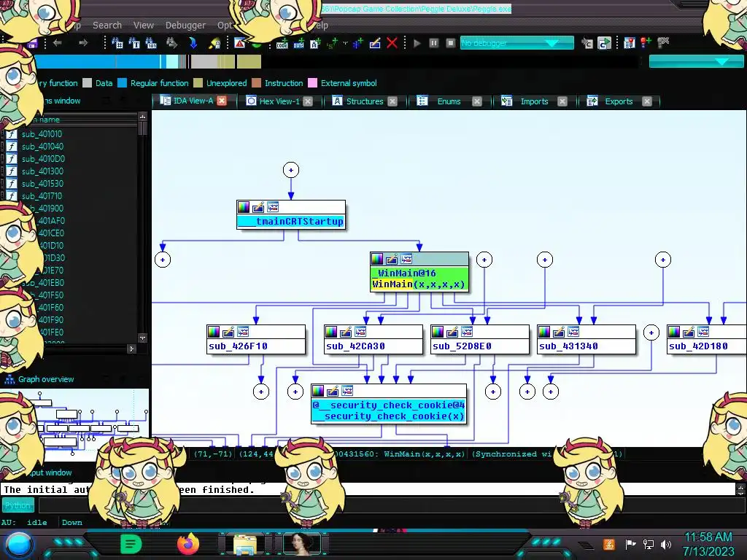Click color icon on security_check_cookie node
Viewport: 747px width, 560px height.
click(x=318, y=391)
